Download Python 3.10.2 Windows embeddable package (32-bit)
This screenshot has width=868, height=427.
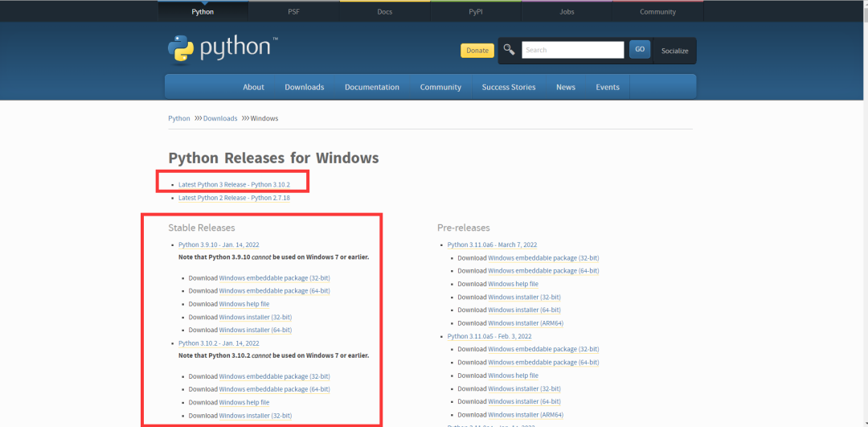275,376
